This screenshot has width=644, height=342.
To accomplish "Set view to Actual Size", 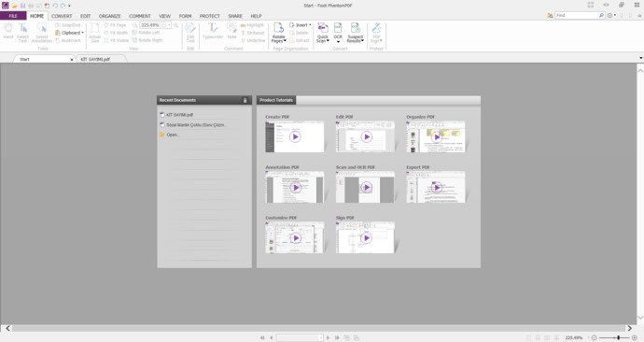I will [x=95, y=33].
